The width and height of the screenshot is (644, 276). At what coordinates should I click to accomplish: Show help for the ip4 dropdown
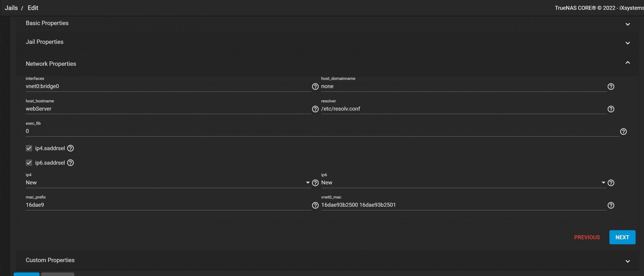[x=315, y=183]
